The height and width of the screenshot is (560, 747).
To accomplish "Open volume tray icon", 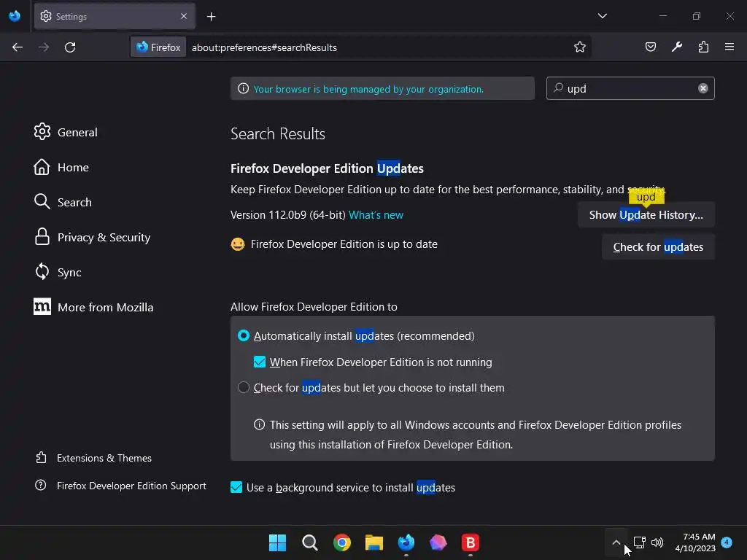I will [x=657, y=542].
